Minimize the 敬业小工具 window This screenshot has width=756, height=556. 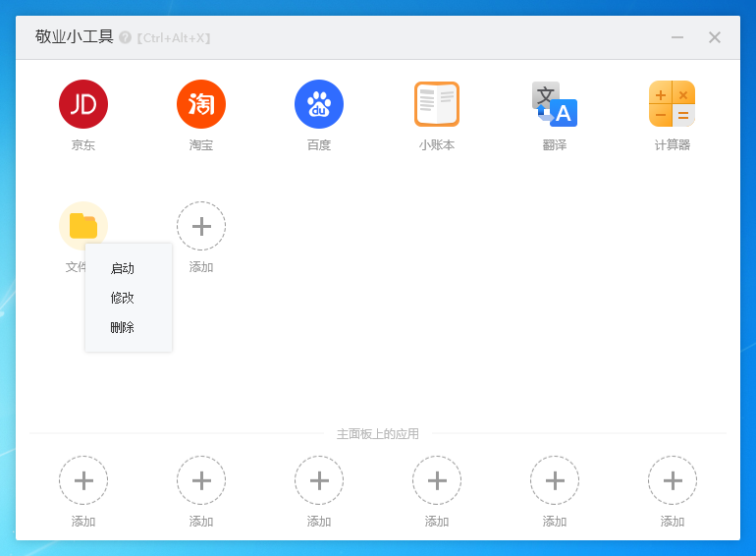677,37
